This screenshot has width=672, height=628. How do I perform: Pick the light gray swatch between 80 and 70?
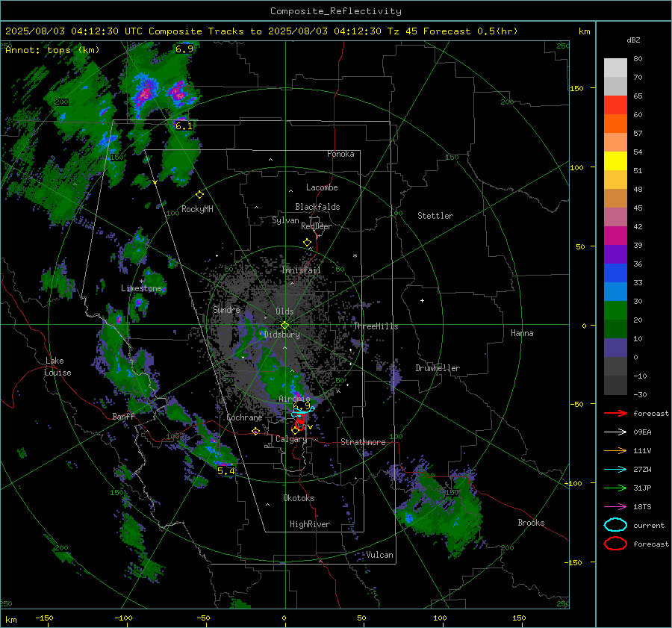[615, 68]
